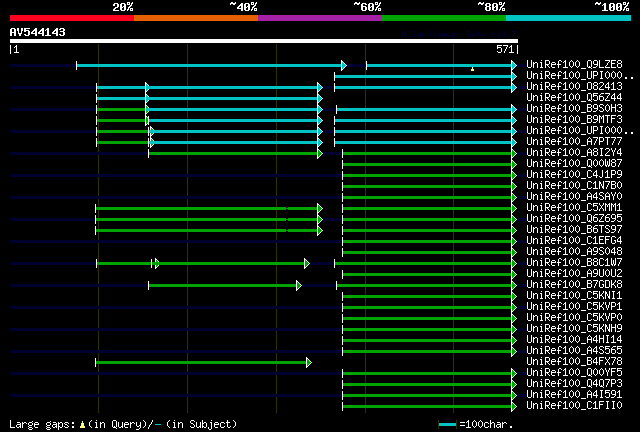Click the arrowhead ending the UniRef100_B4FX78 alignment
The width and height of the screenshot is (640, 432).
tap(309, 362)
